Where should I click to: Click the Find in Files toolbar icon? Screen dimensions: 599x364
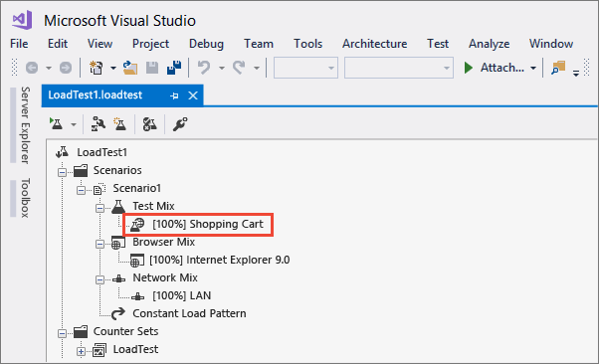click(558, 68)
